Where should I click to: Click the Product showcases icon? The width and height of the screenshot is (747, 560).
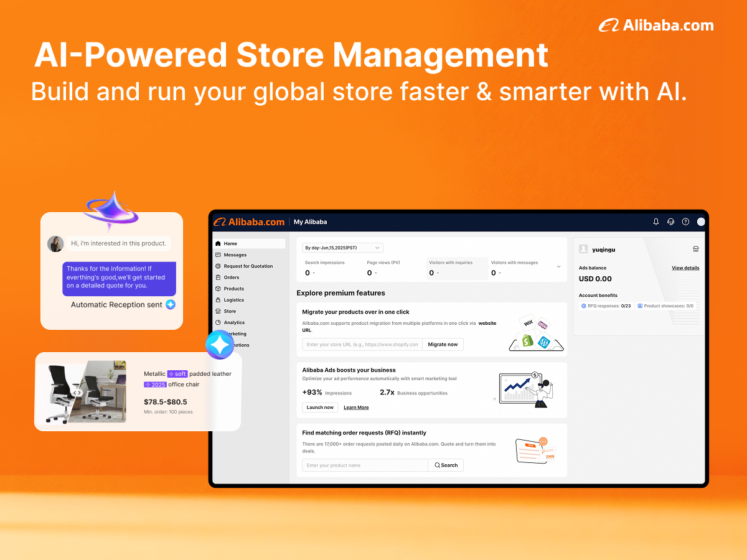coord(640,306)
